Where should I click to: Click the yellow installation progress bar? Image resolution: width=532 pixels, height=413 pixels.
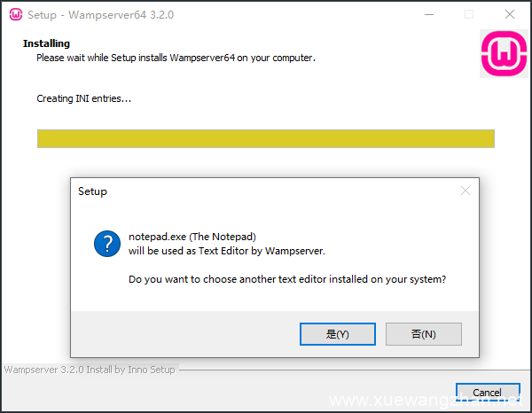pos(265,139)
